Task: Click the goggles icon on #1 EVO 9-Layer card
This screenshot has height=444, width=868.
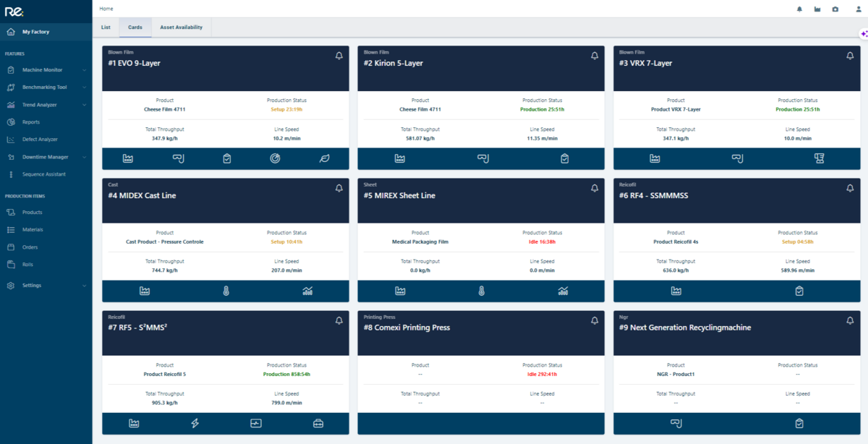Action: point(177,158)
